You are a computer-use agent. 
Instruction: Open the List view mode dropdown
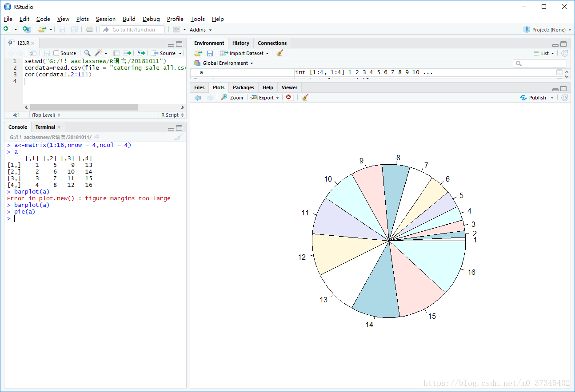(544, 53)
